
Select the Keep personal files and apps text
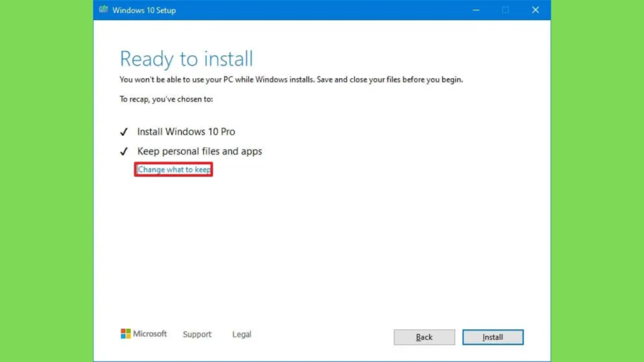coord(199,151)
